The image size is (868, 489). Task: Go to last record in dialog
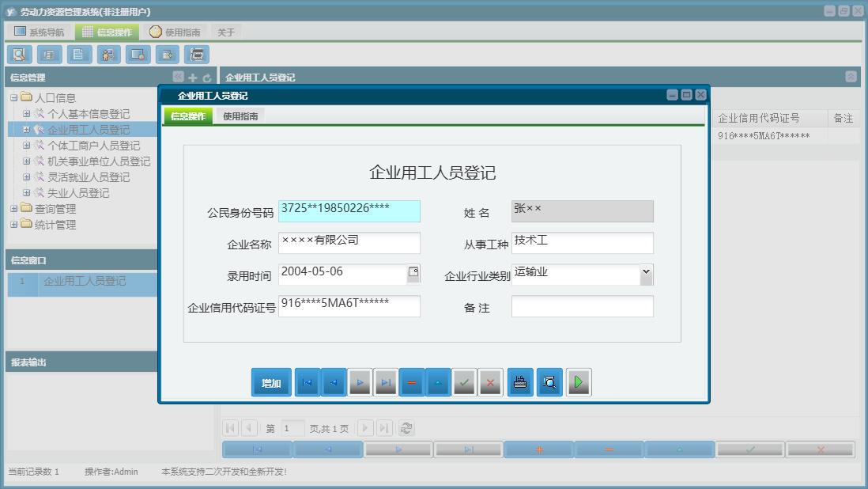386,382
